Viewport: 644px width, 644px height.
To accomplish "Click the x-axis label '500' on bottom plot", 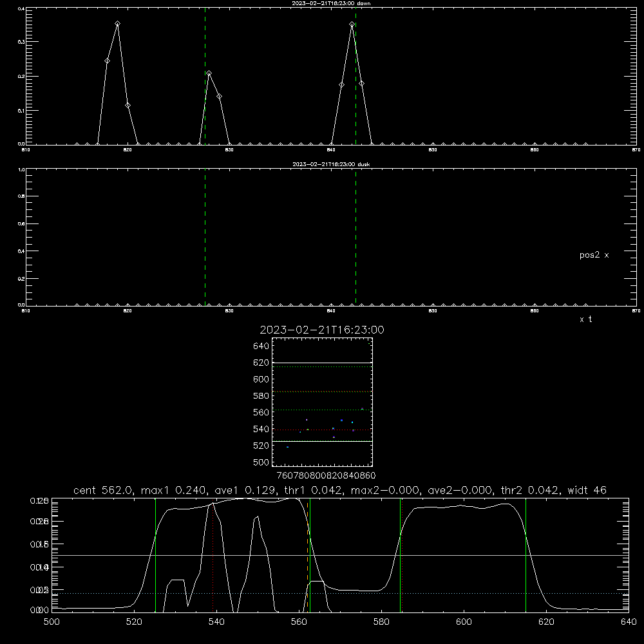I will (x=52, y=622).
